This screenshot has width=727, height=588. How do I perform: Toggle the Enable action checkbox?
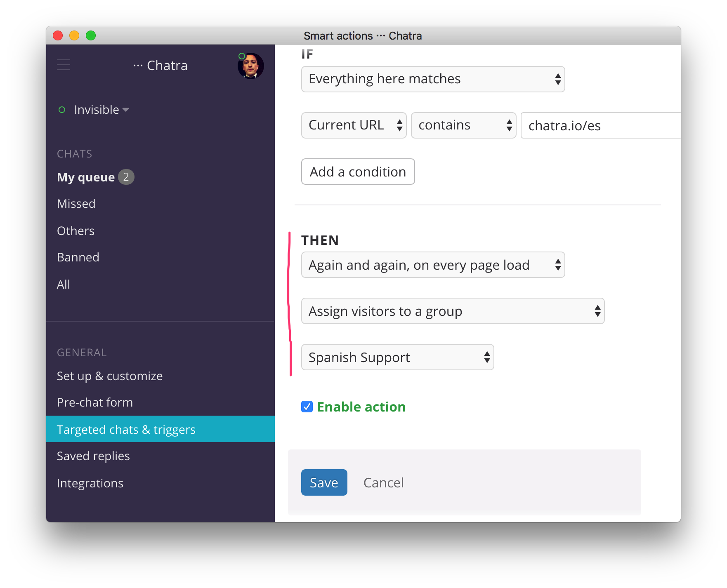(307, 407)
